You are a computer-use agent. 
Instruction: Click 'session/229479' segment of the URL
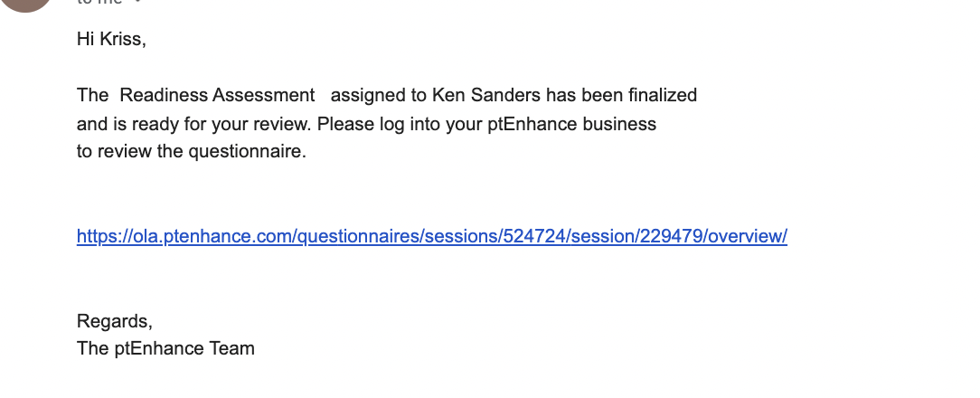point(637,236)
